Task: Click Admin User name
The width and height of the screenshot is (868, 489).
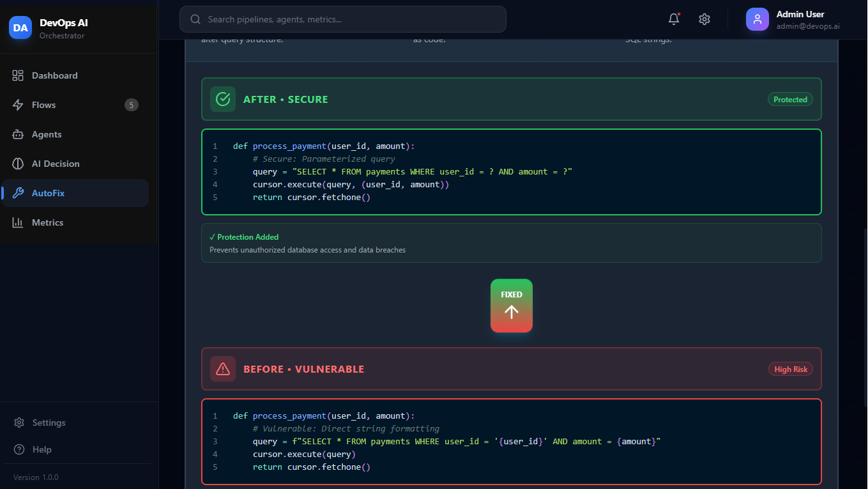Action: [x=800, y=14]
